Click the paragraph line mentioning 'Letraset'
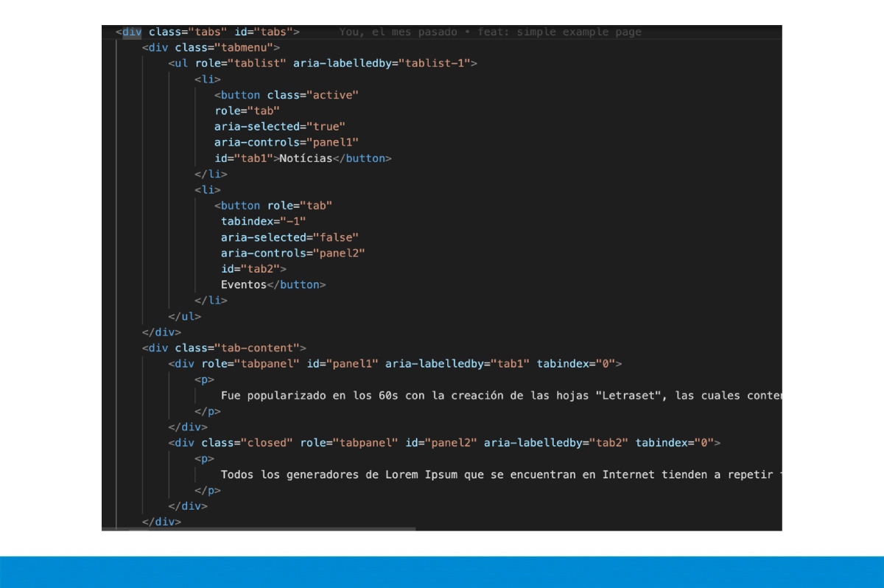Screen dimensions: 884x588 (500, 396)
